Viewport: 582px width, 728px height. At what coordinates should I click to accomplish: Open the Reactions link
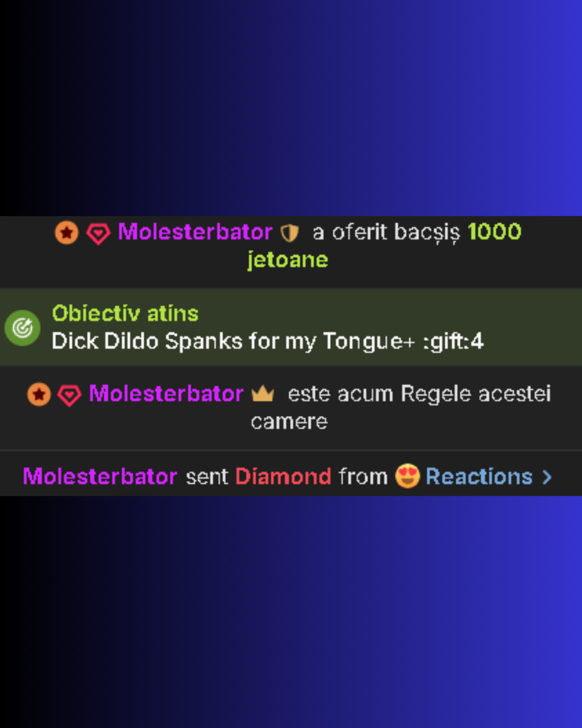(x=479, y=477)
